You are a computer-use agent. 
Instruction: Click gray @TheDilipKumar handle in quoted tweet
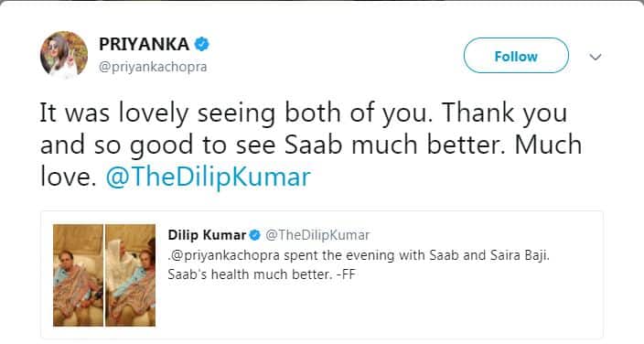point(317,235)
